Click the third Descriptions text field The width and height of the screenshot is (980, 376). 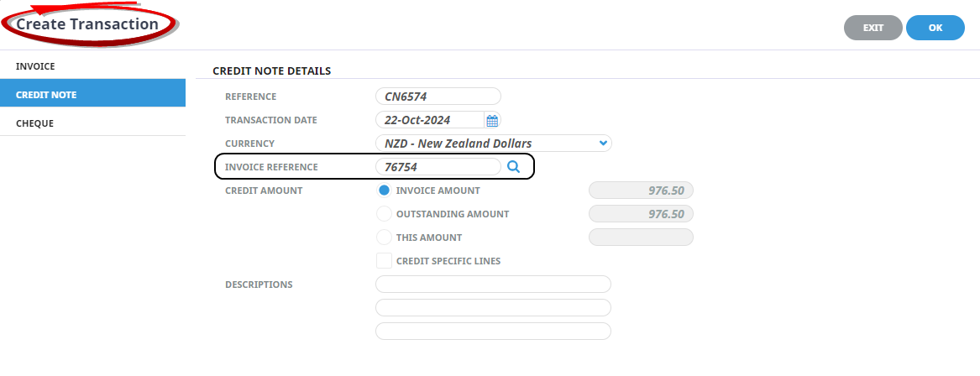(493, 332)
